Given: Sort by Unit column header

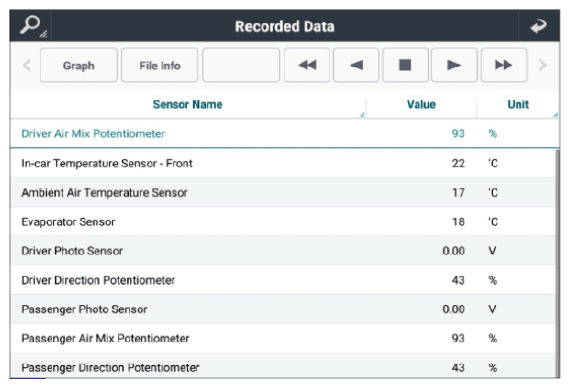Looking at the screenshot, I should [518, 104].
